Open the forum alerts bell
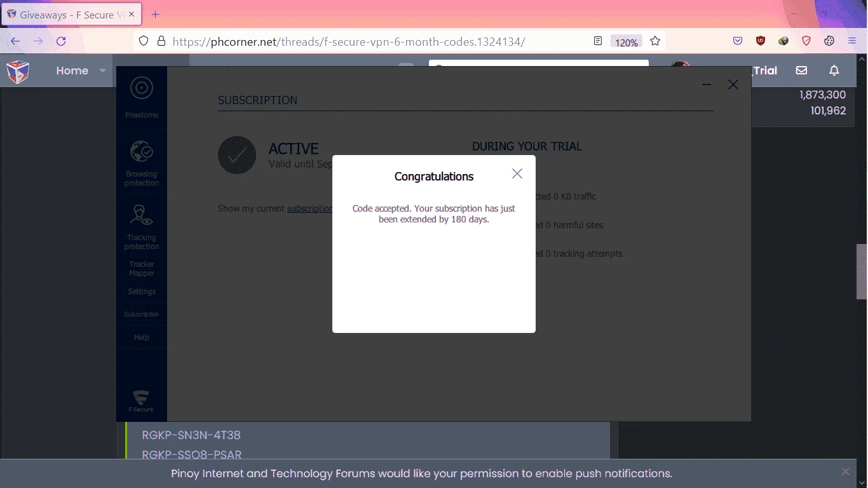 834,71
